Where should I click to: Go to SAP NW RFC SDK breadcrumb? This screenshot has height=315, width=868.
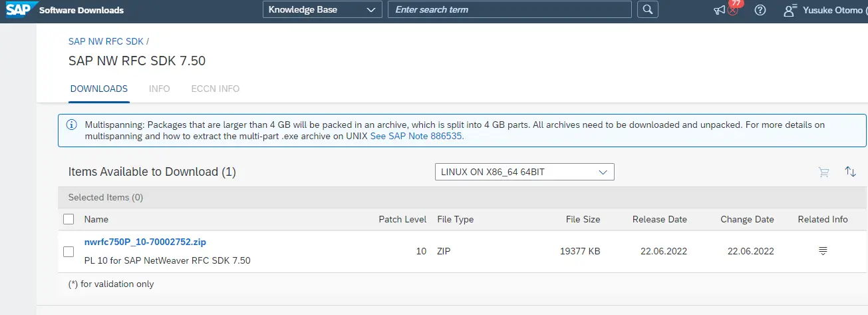(106, 41)
